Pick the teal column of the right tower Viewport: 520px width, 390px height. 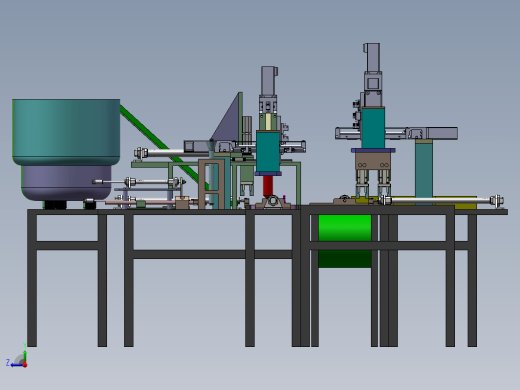click(x=373, y=128)
